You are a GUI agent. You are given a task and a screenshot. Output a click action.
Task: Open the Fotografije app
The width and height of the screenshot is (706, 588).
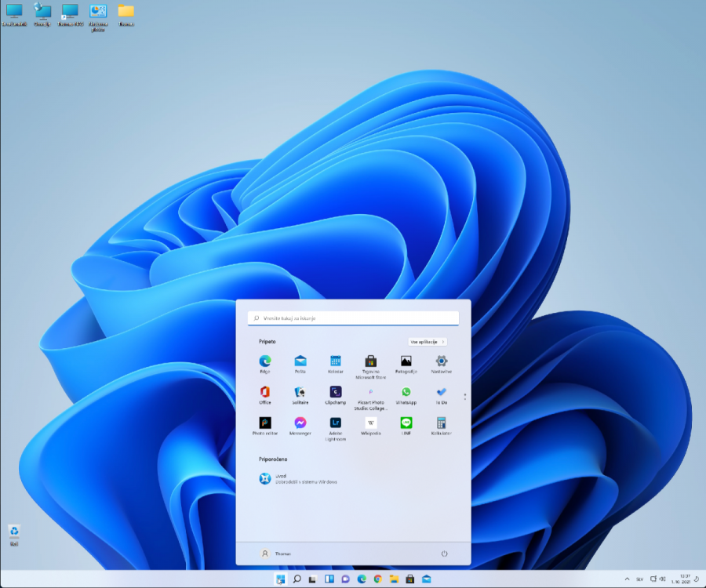pos(406,359)
